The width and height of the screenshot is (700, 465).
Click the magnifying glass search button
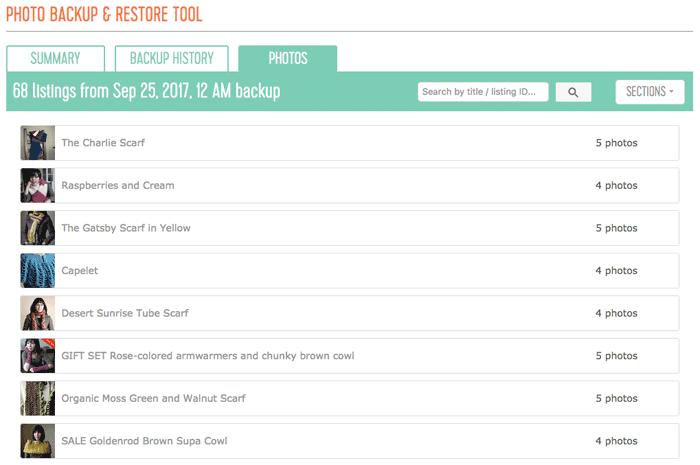pyautogui.click(x=573, y=92)
